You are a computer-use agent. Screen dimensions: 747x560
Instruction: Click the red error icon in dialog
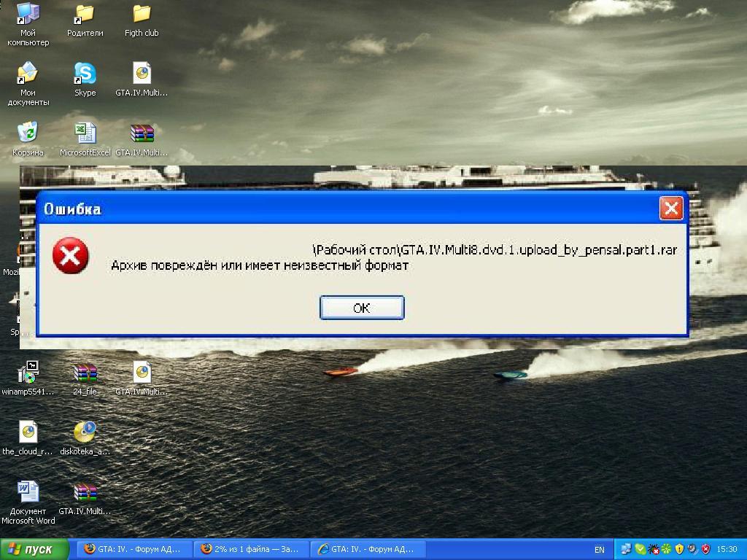click(71, 257)
